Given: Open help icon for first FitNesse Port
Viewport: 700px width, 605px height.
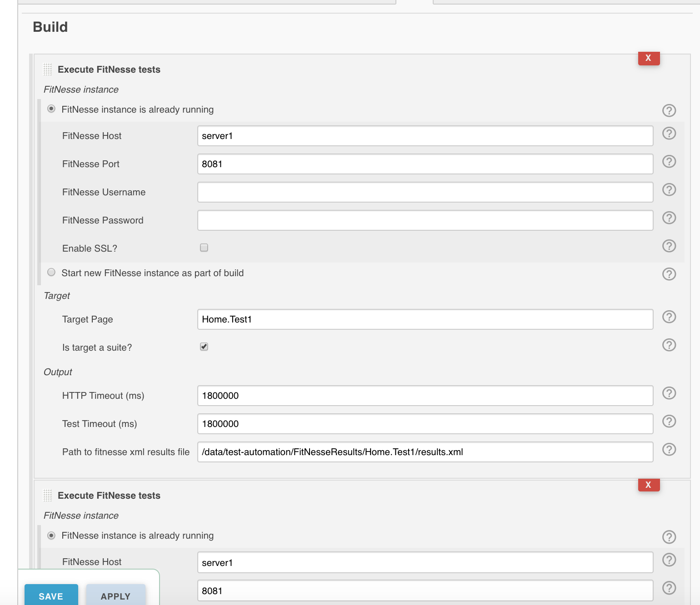Looking at the screenshot, I should point(669,161).
